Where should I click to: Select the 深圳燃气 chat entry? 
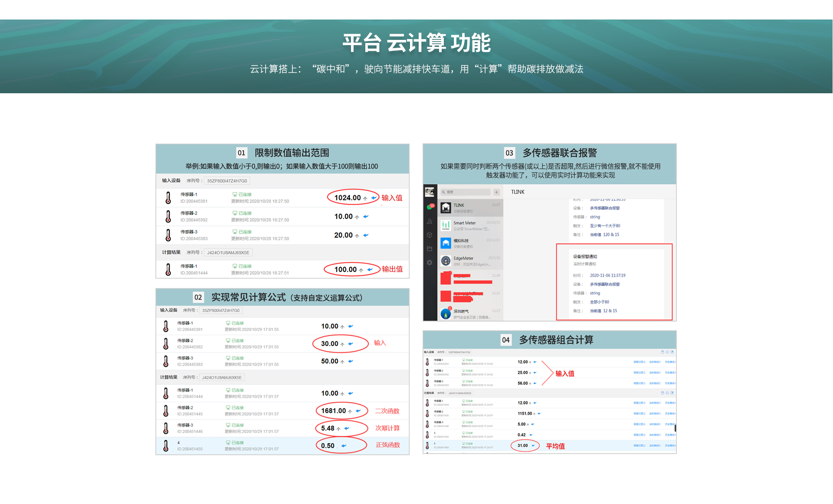coord(471,314)
